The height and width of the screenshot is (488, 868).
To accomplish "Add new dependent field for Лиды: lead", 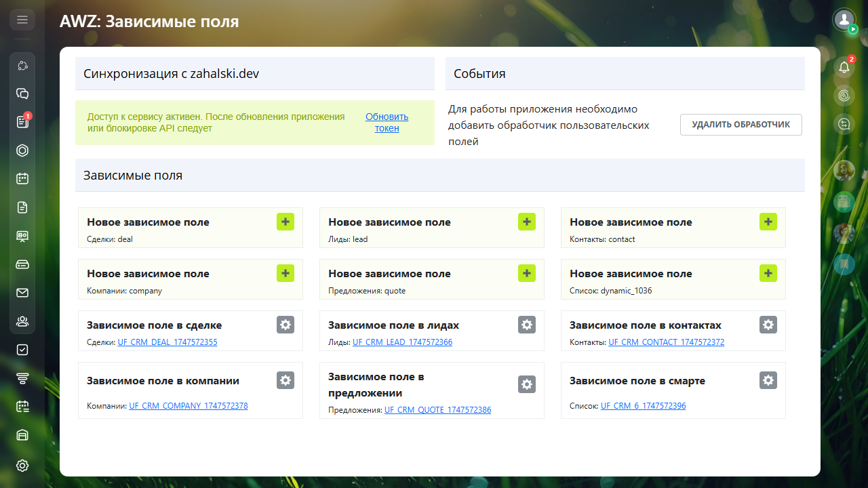I will 527,222.
